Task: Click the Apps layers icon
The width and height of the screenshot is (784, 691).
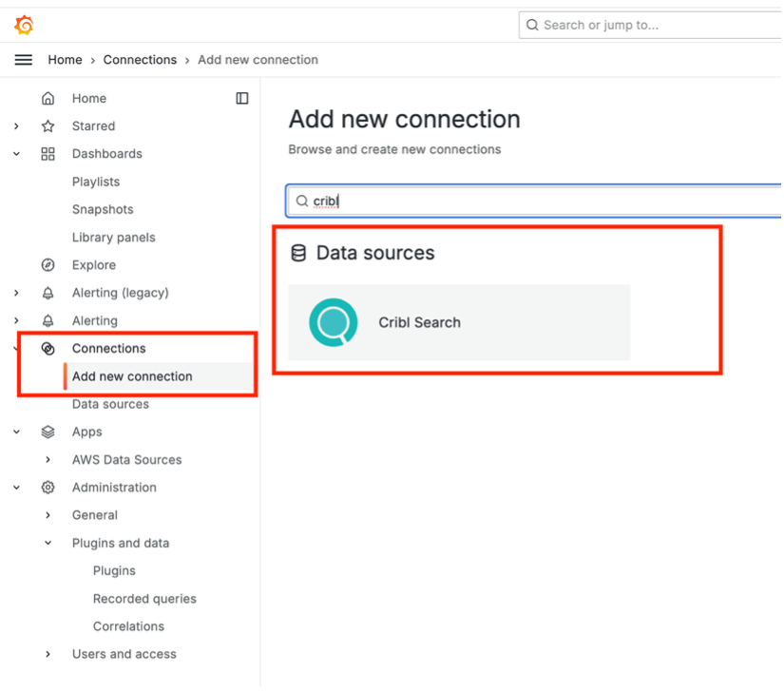Action: click(48, 432)
